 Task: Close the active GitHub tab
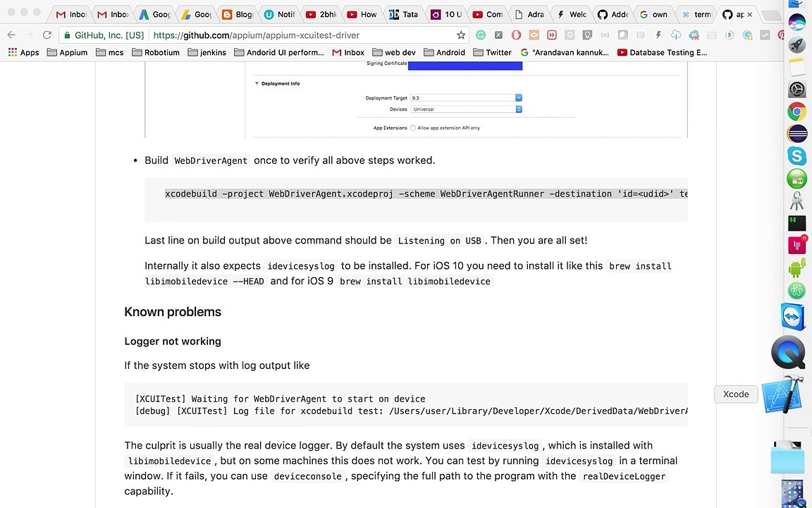point(750,15)
